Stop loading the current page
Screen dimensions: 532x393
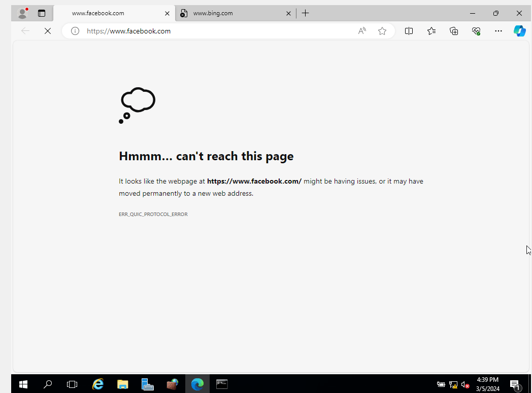47,31
